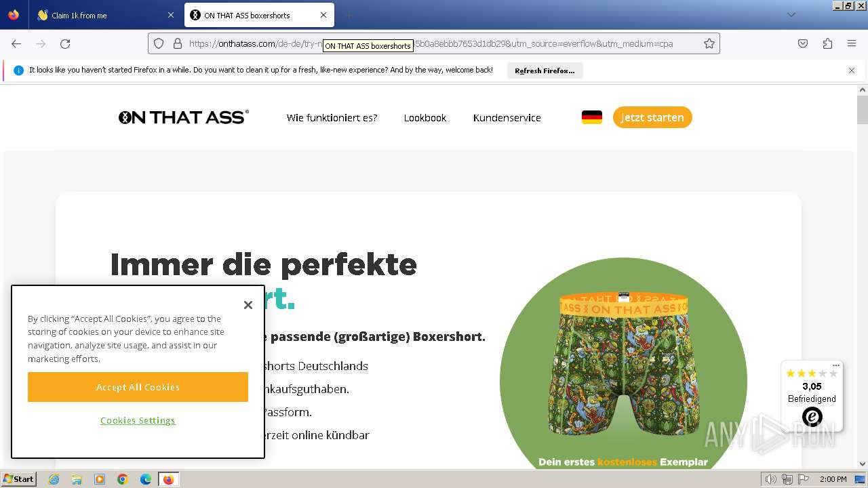
Task: Click the Trusted Shops e-logo icon
Action: pos(812,416)
